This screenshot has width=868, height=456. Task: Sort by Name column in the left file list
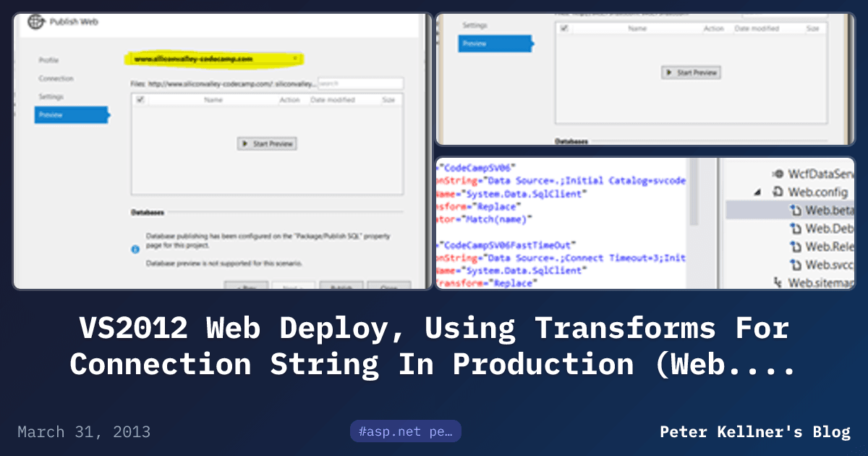tap(213, 100)
